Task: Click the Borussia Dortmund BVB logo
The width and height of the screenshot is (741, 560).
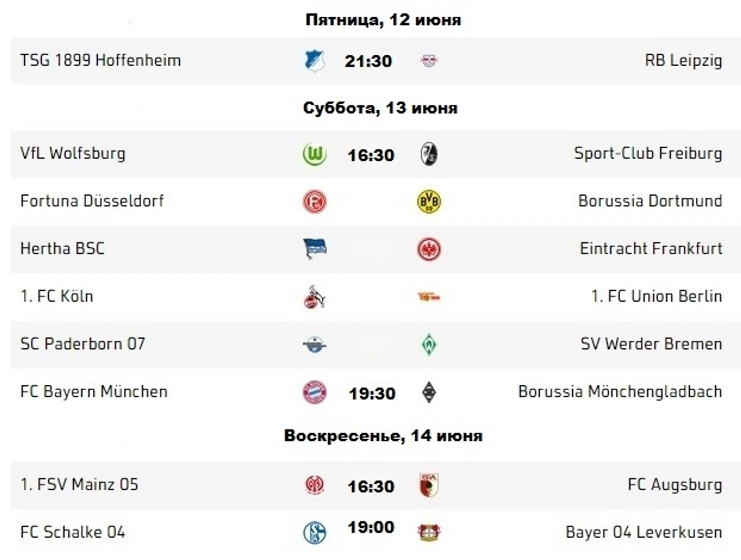Action: click(x=429, y=202)
